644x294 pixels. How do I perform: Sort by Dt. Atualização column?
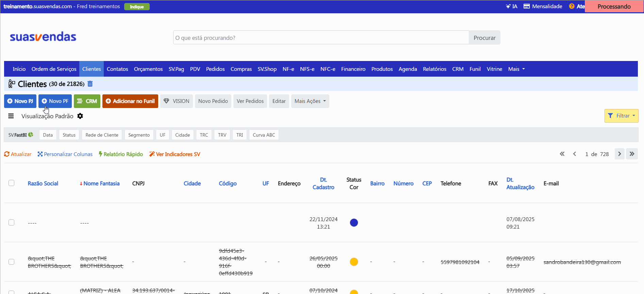(x=520, y=183)
